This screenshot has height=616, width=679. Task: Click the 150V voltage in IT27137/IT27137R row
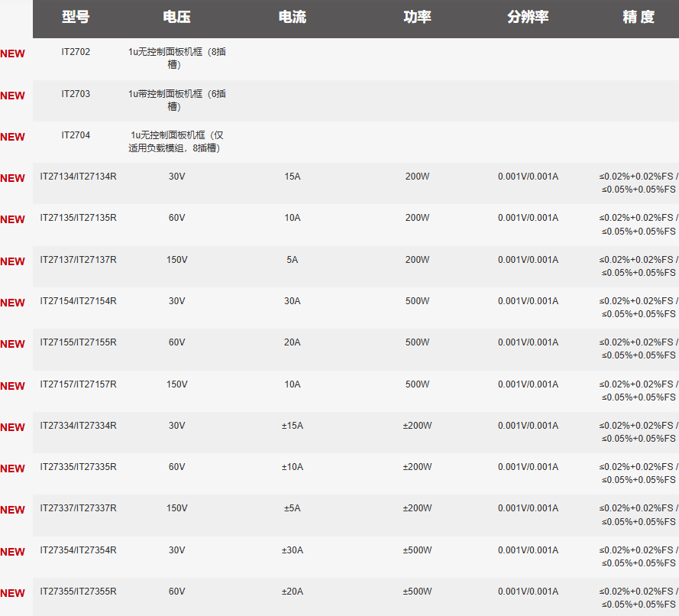176,260
